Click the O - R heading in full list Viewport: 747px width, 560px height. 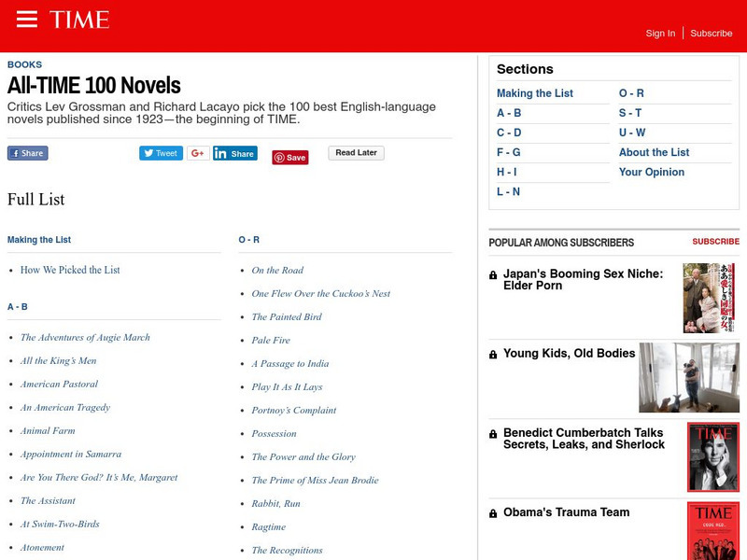249,240
